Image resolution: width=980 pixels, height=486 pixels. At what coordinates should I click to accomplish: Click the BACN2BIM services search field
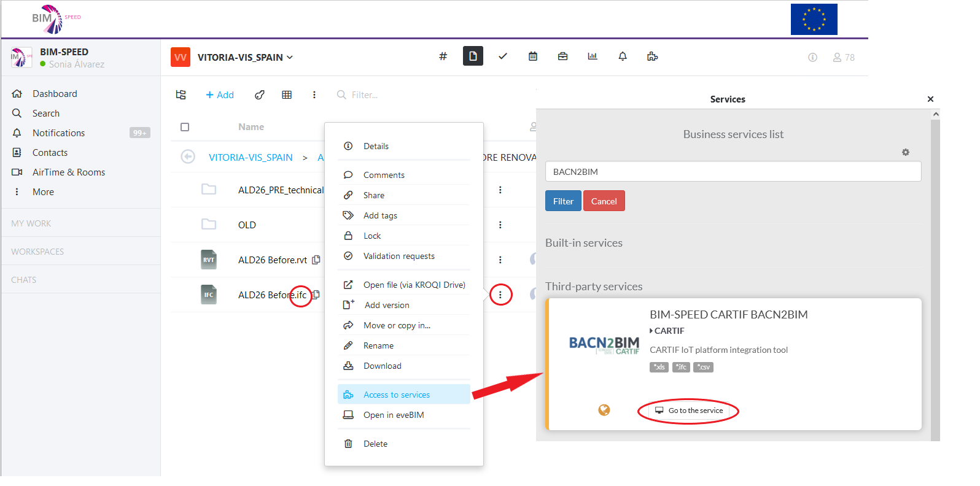coord(733,171)
